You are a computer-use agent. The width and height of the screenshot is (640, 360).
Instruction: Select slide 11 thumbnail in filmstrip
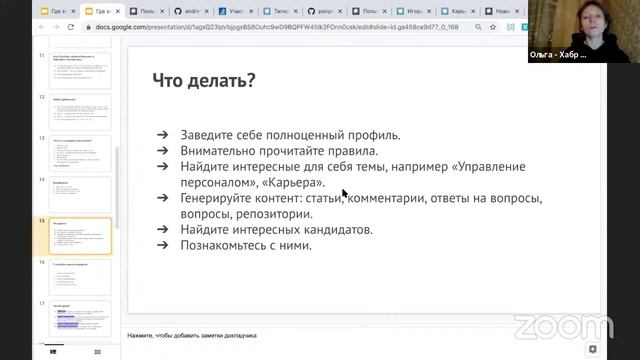(80, 71)
